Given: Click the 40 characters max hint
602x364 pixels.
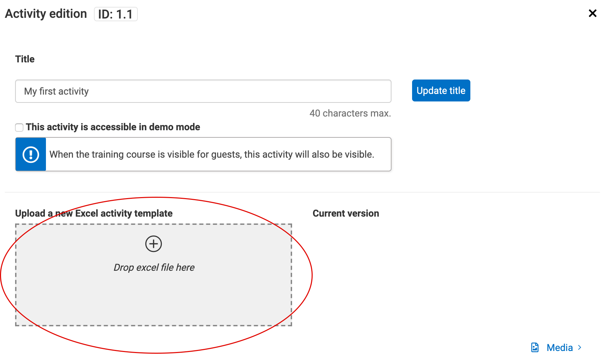Looking at the screenshot, I should [x=350, y=113].
